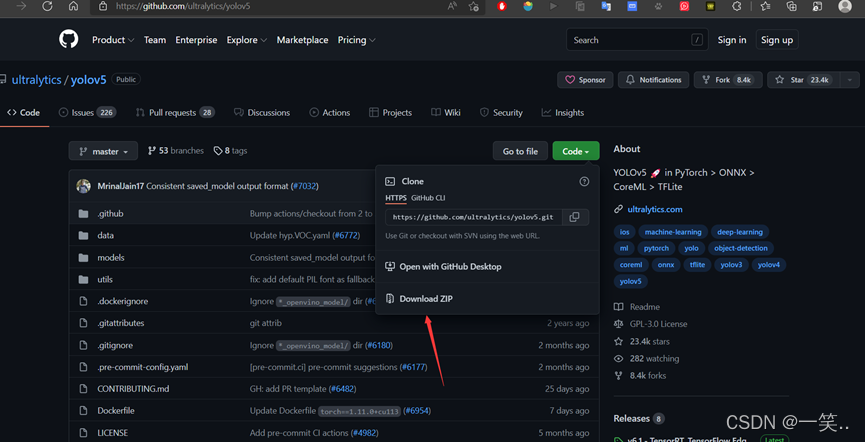
Task: Click the Sponsor button
Action: coord(585,80)
